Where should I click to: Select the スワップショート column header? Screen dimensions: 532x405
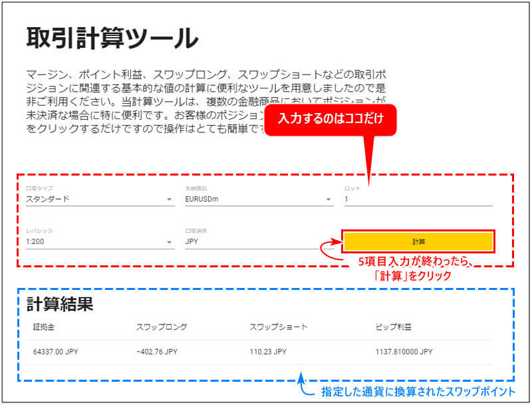[279, 327]
